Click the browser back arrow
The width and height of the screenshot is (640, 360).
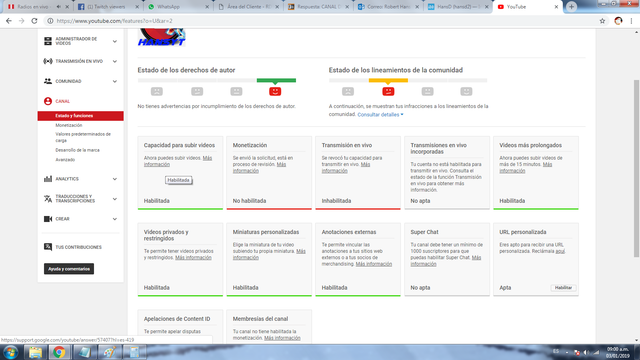tap(9, 21)
